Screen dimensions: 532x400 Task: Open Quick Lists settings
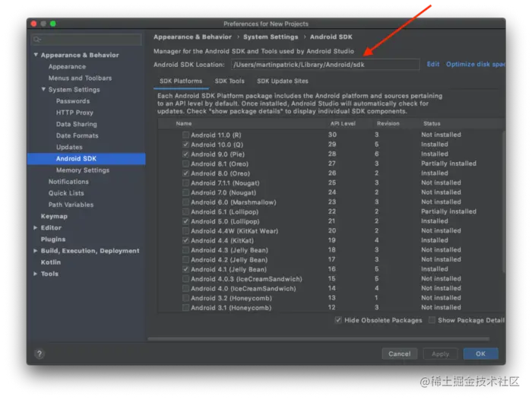(66, 193)
